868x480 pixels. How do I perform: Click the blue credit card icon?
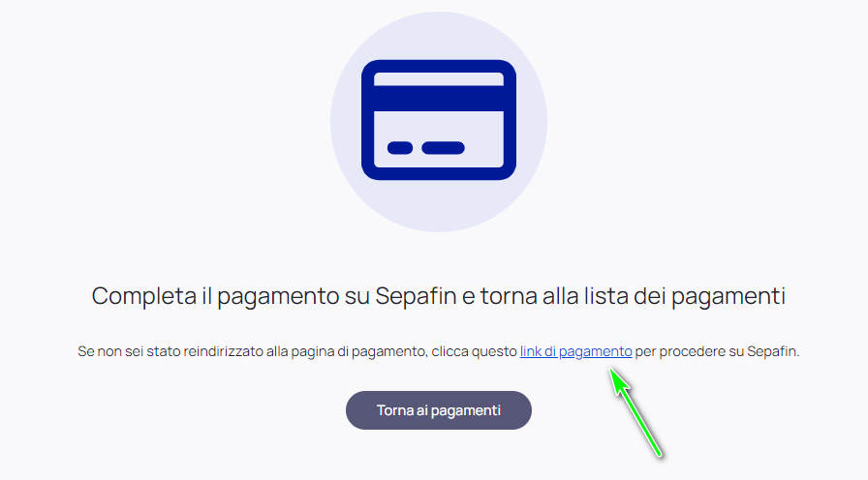click(x=439, y=120)
